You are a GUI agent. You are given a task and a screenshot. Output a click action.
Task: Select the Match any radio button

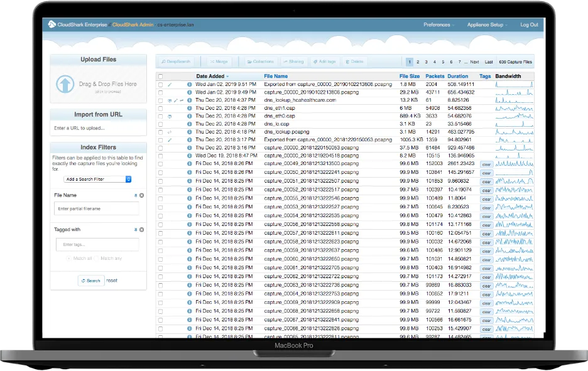[96, 259]
